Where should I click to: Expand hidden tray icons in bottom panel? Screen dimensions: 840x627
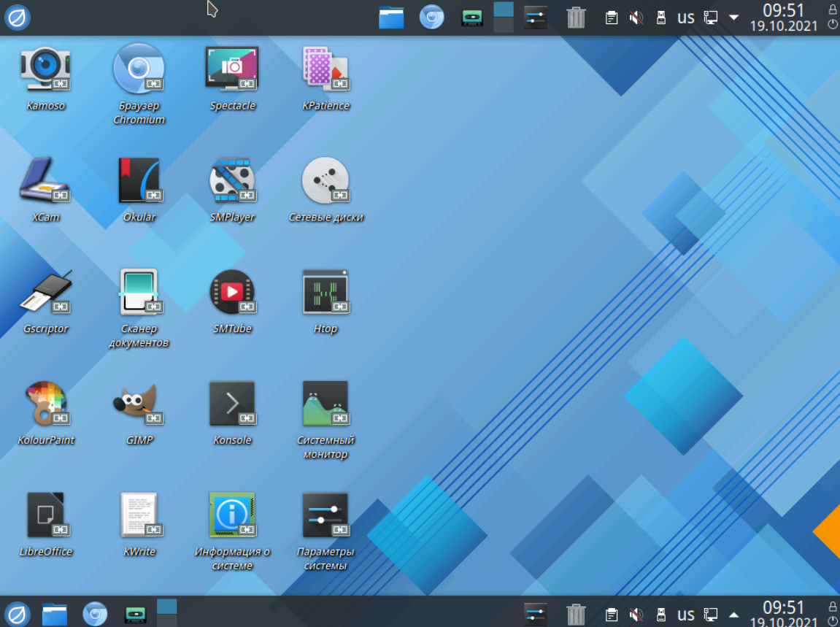pyautogui.click(x=734, y=615)
